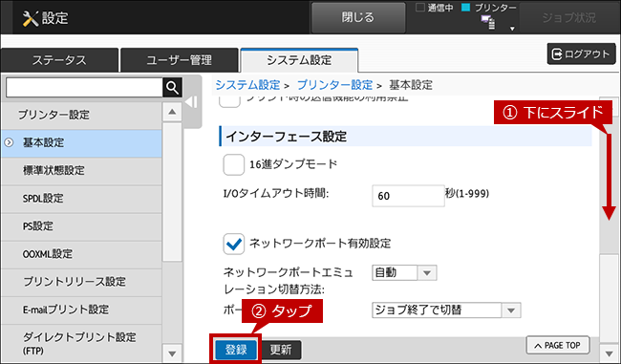Toggle the 16進ダンプモード checkbox

(234, 164)
